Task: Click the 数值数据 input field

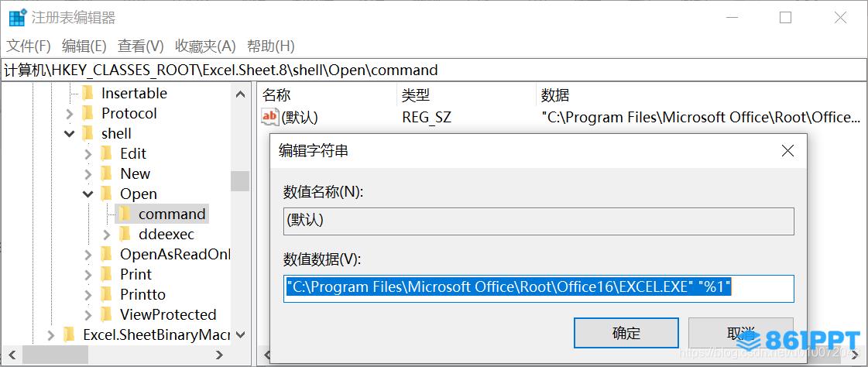Action: (539, 288)
